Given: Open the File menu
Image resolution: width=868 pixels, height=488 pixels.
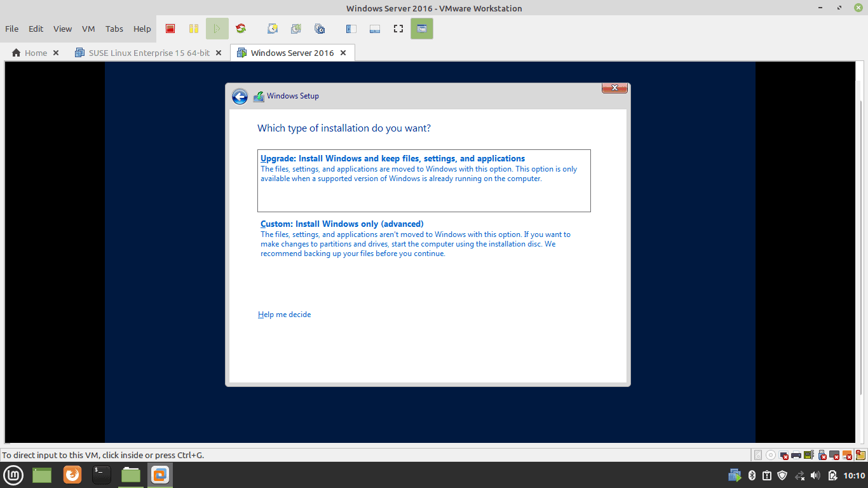Looking at the screenshot, I should [x=11, y=29].
